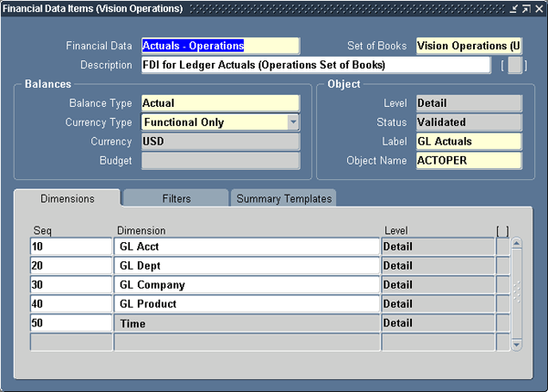This screenshot has height=392, width=548.
Task: Click the Object Level field
Action: tap(469, 103)
